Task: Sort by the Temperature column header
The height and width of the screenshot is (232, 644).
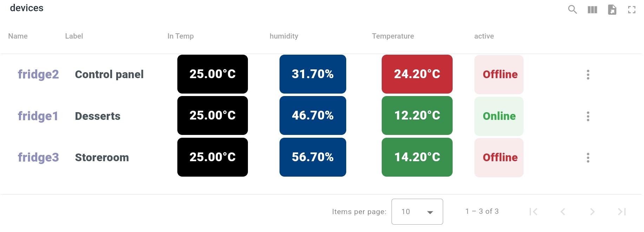Action: point(393,36)
